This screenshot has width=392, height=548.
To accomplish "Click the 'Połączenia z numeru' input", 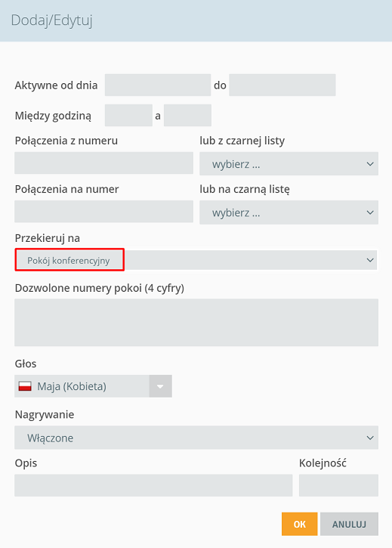I will 103,163.
